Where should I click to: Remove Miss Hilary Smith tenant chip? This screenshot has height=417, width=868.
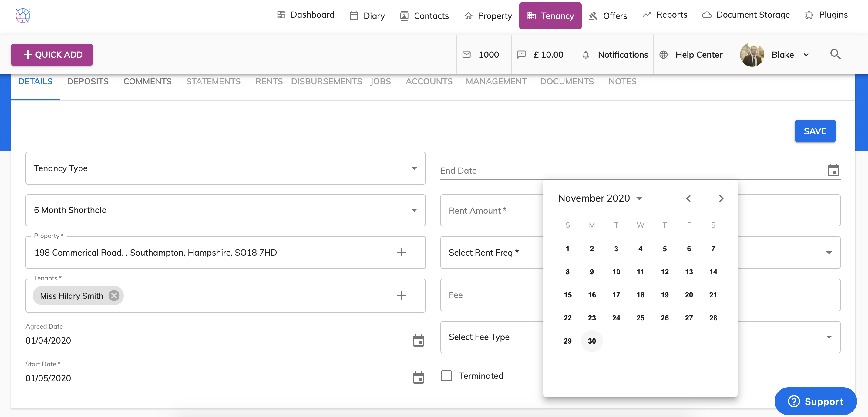coord(114,296)
